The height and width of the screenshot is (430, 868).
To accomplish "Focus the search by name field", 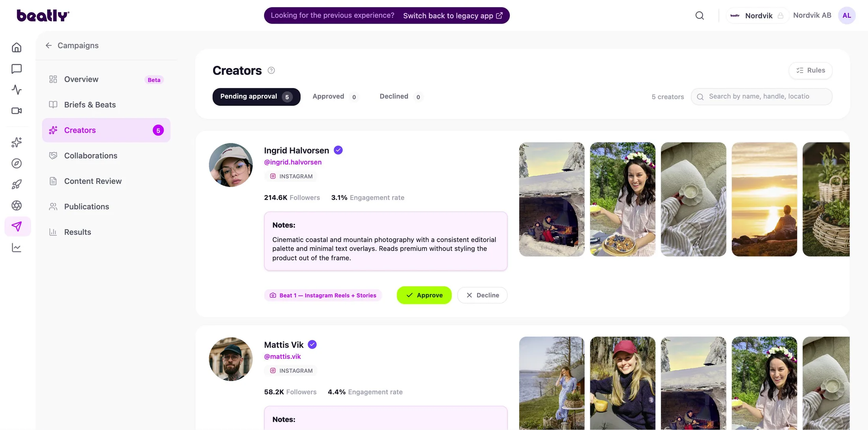I will (761, 97).
